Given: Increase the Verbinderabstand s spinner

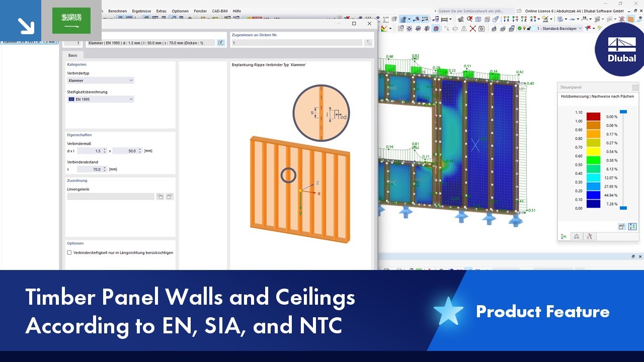Looking at the screenshot, I should click(x=105, y=168).
